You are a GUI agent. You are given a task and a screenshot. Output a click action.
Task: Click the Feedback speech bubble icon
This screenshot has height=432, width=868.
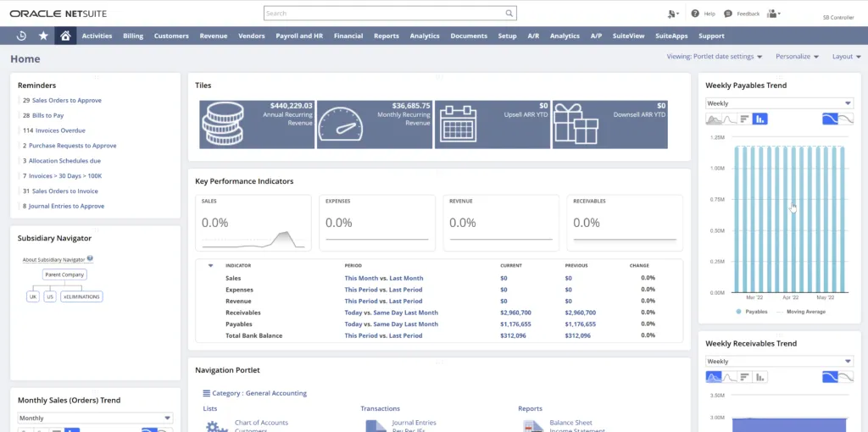(x=727, y=14)
